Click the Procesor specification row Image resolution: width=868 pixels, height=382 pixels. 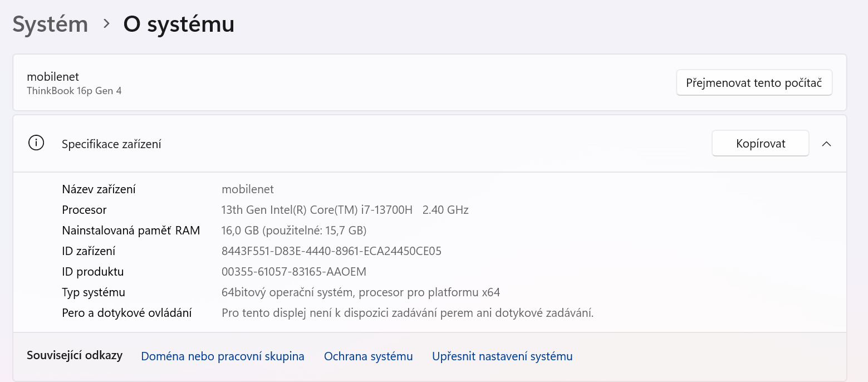pos(84,209)
